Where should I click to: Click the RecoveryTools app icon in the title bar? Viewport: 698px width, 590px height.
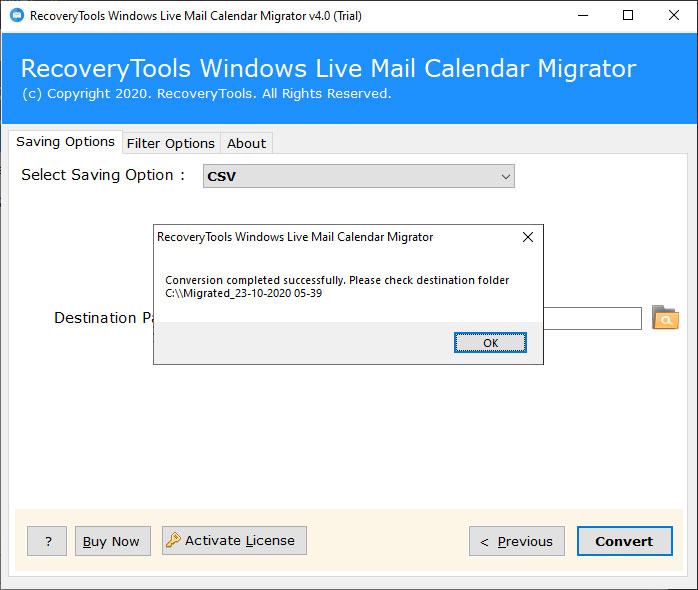tap(17, 16)
